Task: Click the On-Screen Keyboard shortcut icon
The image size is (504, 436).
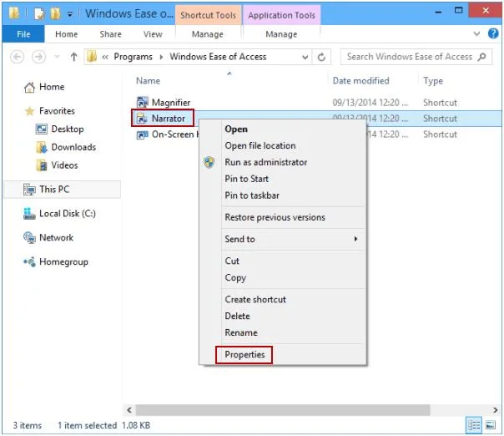Action: tap(142, 134)
